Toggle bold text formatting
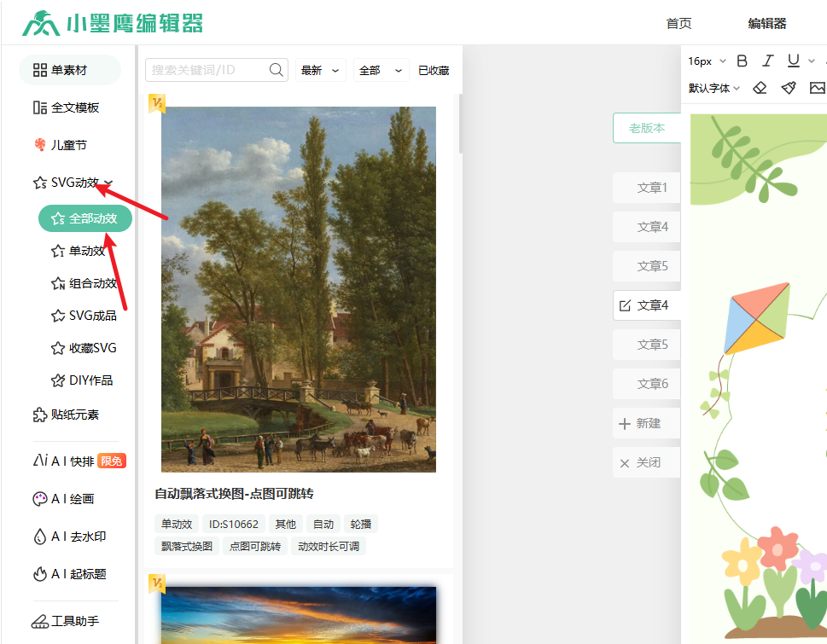This screenshot has height=644, width=827. tap(742, 61)
